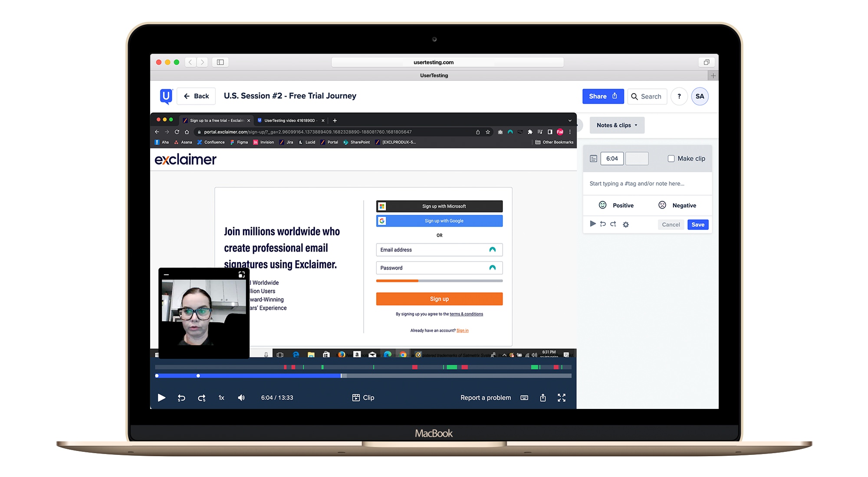Click note panel rewind icon
The width and height of the screenshot is (868, 477).
pos(603,224)
